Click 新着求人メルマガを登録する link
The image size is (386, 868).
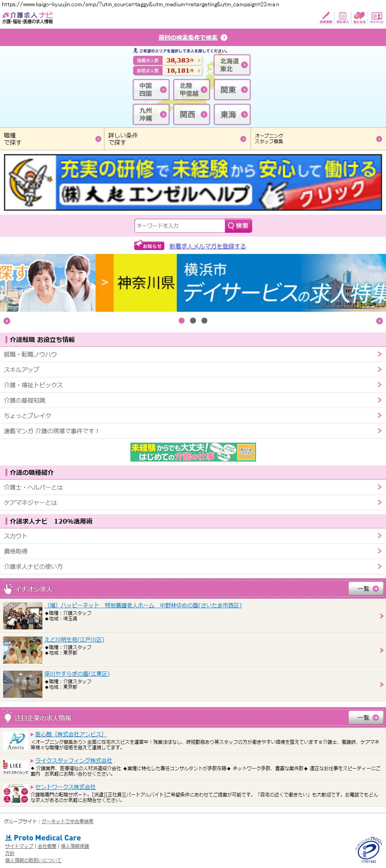click(207, 246)
